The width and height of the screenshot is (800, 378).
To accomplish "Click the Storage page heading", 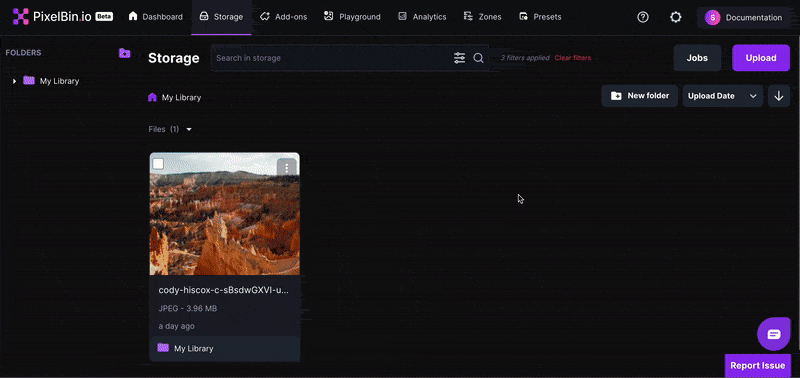I will pyautogui.click(x=173, y=58).
